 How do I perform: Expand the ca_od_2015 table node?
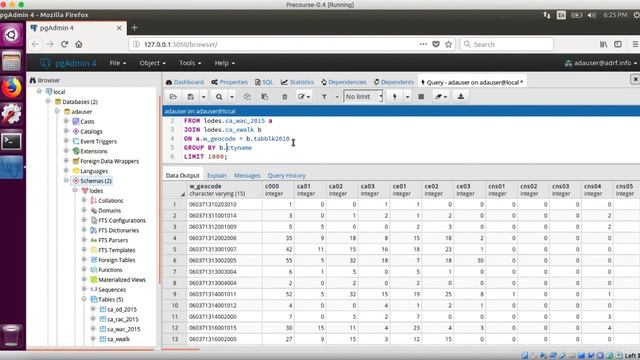pos(93,309)
